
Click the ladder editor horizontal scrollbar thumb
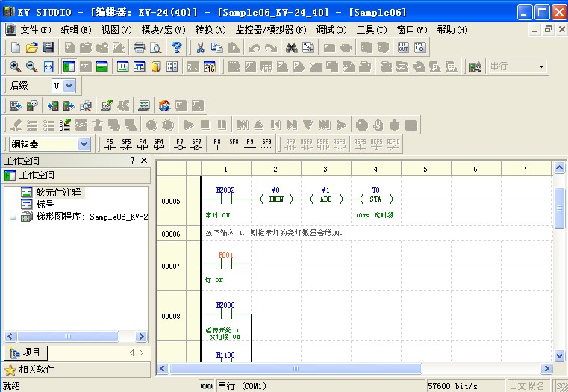[x=296, y=368]
